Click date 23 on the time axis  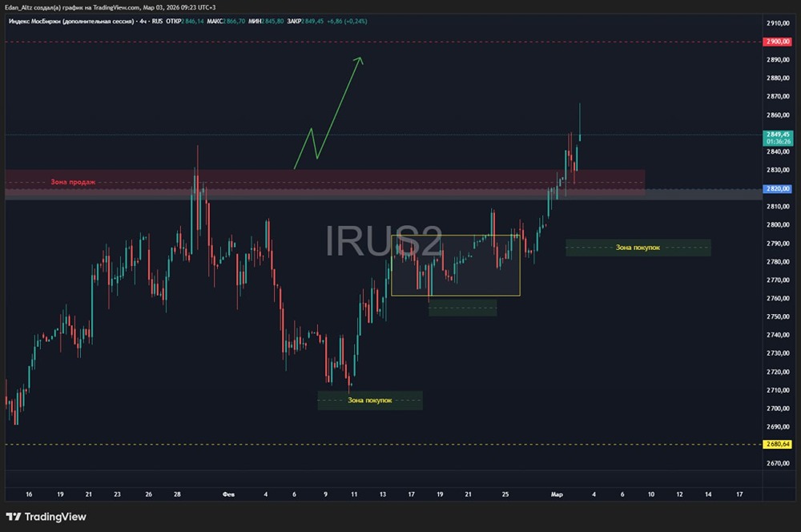point(117,494)
